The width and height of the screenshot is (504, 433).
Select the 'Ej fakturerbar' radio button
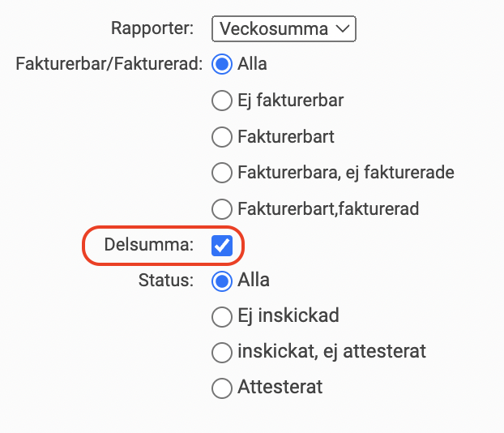221,101
